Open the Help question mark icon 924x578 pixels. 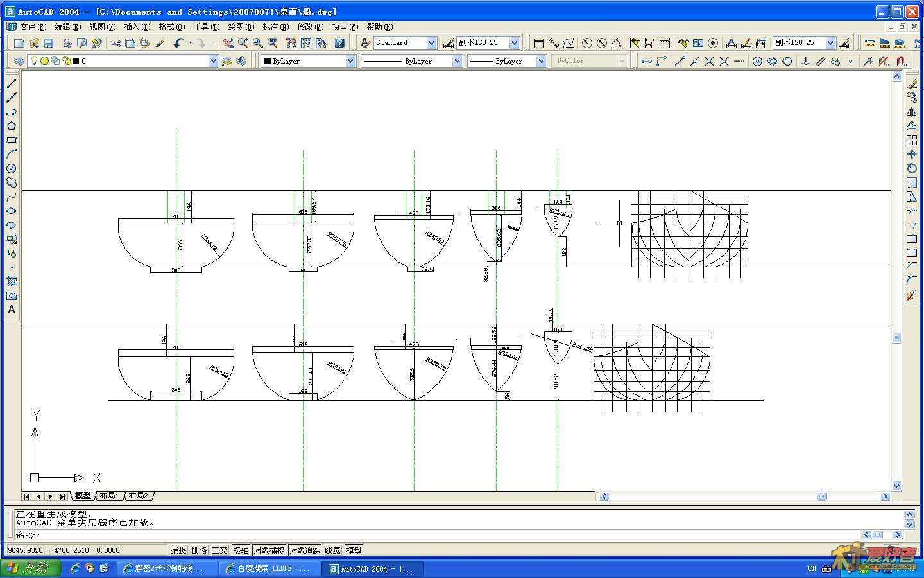(x=339, y=43)
